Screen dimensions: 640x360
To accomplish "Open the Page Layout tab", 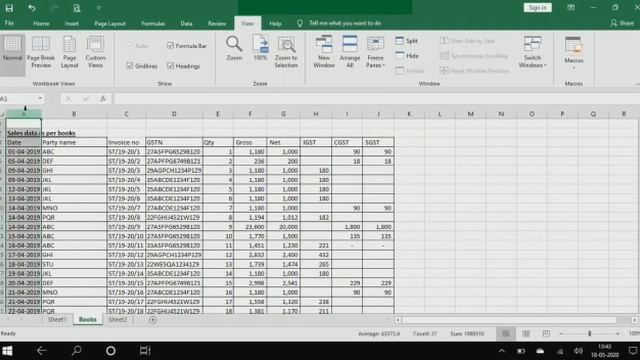I will (110, 23).
